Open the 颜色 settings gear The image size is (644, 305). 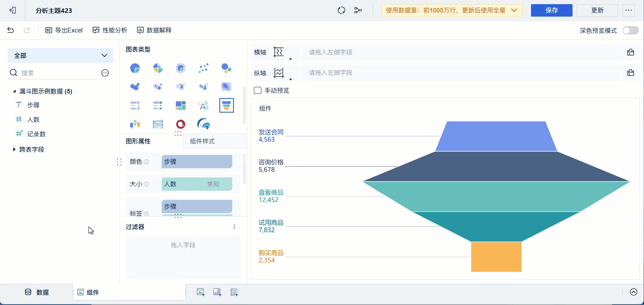click(x=146, y=162)
